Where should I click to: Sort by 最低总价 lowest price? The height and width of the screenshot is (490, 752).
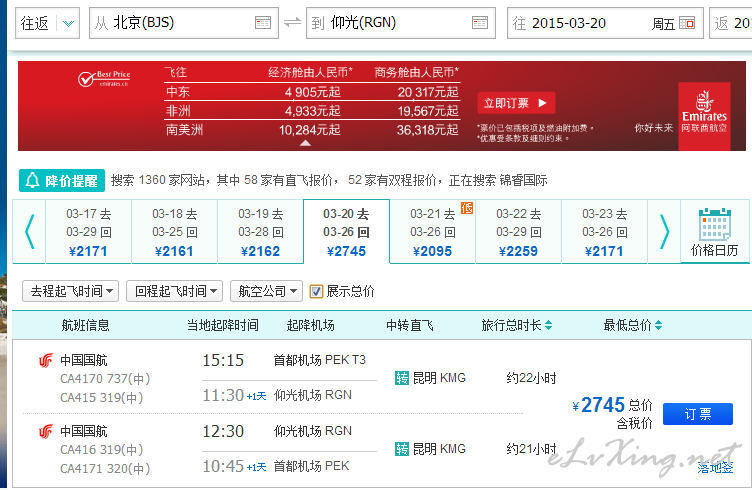(x=633, y=325)
